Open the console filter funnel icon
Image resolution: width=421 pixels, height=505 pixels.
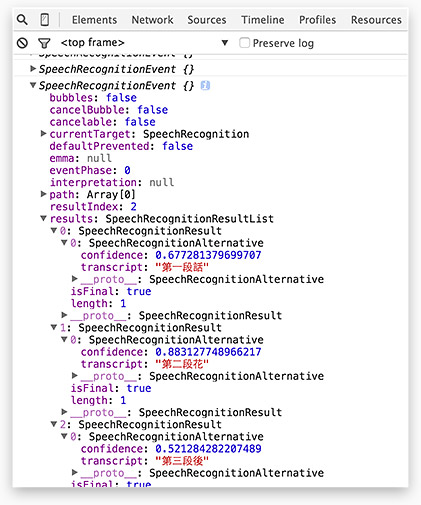pos(44,43)
